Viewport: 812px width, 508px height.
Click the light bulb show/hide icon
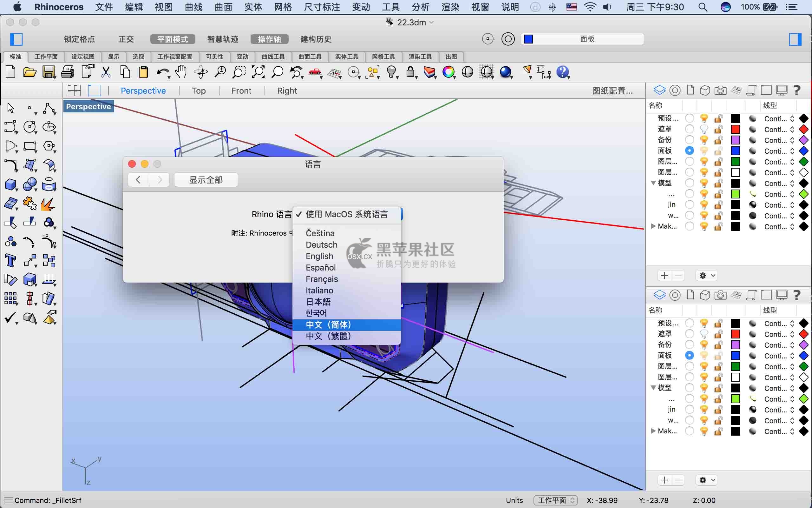coord(392,72)
